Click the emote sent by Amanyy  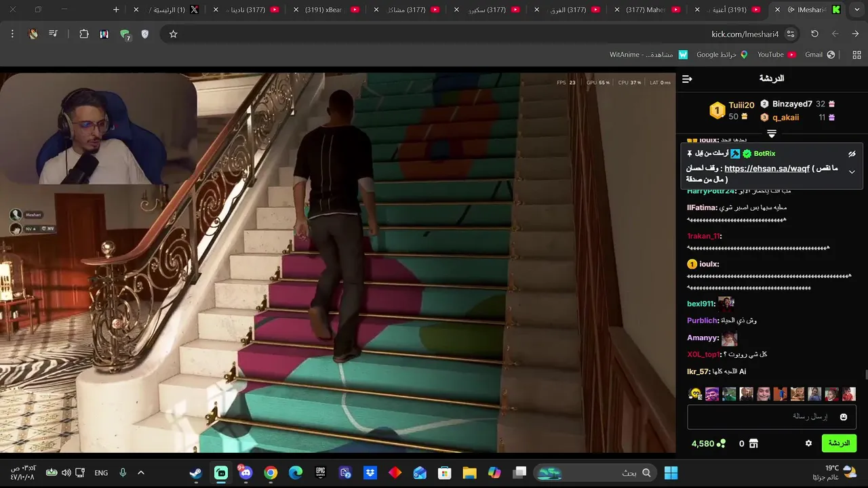tap(730, 338)
